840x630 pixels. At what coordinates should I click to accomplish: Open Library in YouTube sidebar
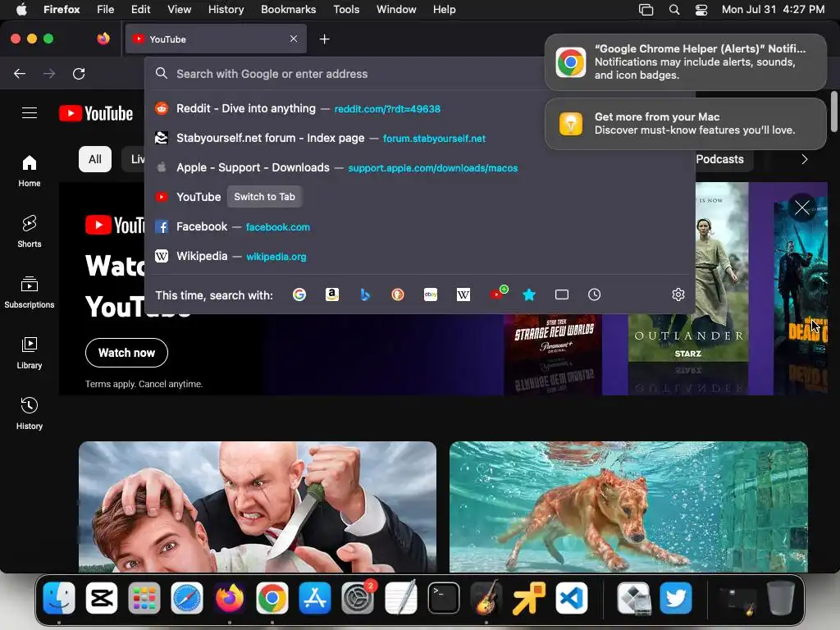click(30, 353)
